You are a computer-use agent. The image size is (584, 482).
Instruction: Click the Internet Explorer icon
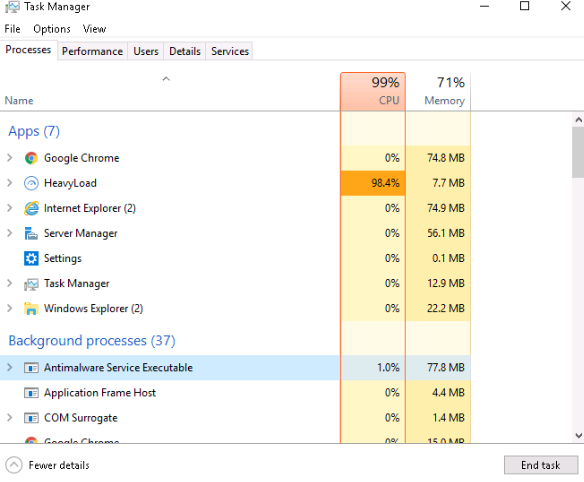click(x=31, y=208)
